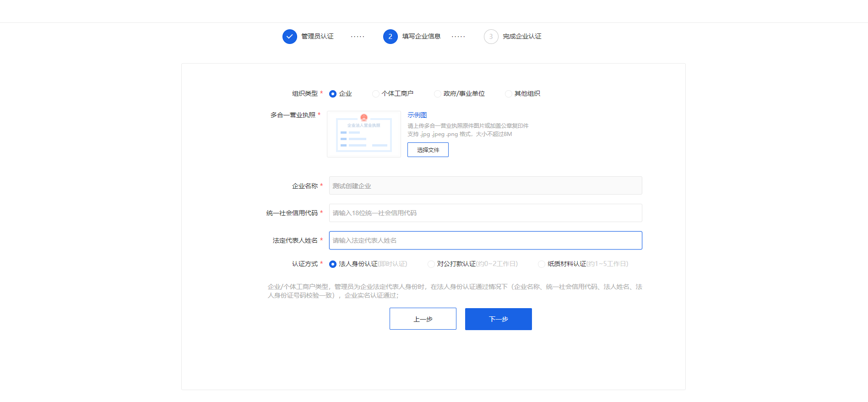Screen dimensions: 868x402
Task: Click the 管理员认证 step label
Action: [x=317, y=37]
